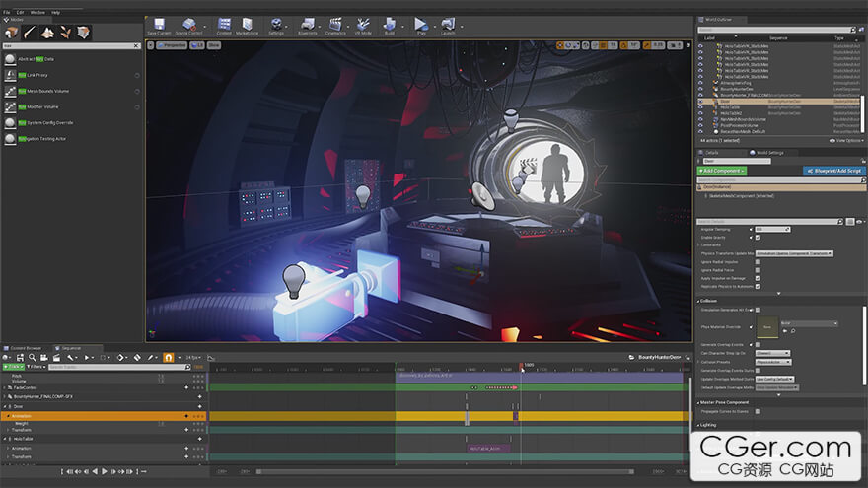Collapse the Collision section header
This screenshot has height=488, width=868.
[x=708, y=301]
